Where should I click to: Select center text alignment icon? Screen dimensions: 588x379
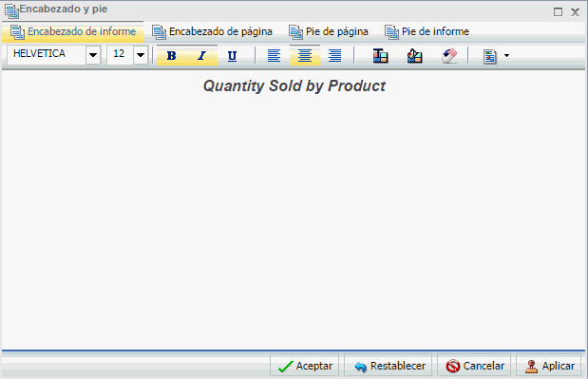(305, 56)
